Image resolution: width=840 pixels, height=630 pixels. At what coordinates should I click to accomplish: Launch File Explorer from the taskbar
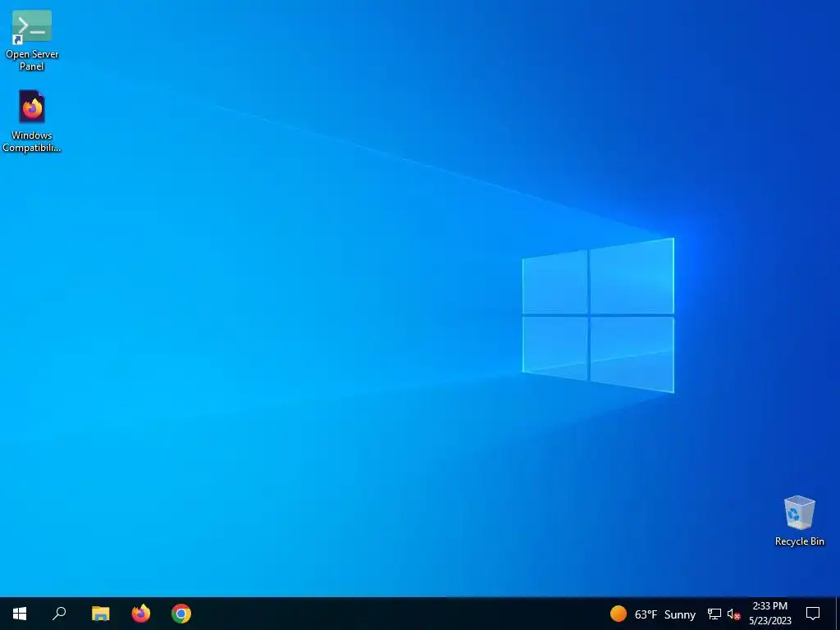coord(100,614)
